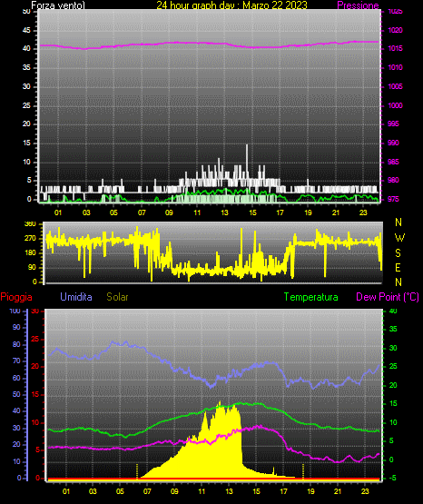Click the blue 'Umidita' legend label
The image size is (423, 504).
pyautogui.click(x=76, y=297)
